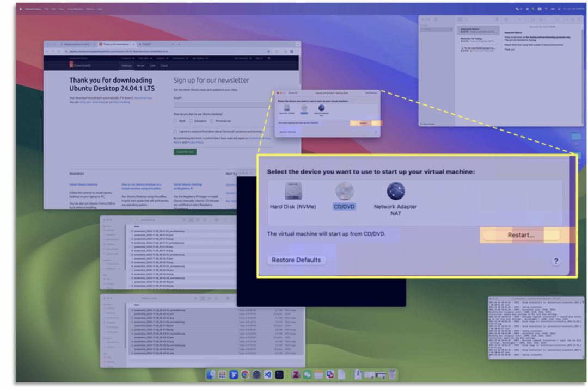The width and height of the screenshot is (588, 389).
Task: Launch Google Chrome from the Dock
Action: pyautogui.click(x=245, y=374)
